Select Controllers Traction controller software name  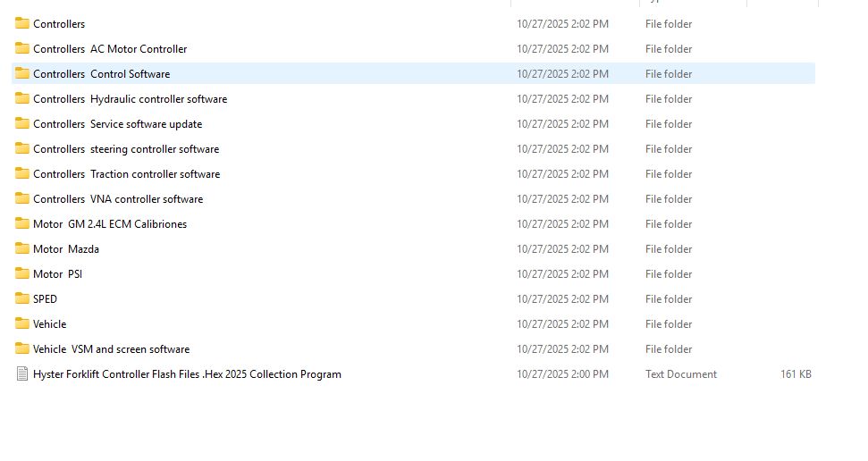[127, 174]
